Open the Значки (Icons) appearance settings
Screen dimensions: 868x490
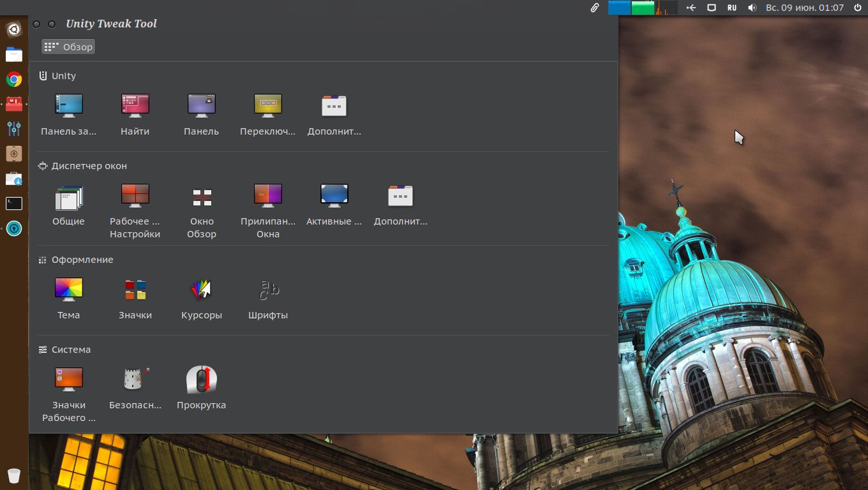pos(135,290)
